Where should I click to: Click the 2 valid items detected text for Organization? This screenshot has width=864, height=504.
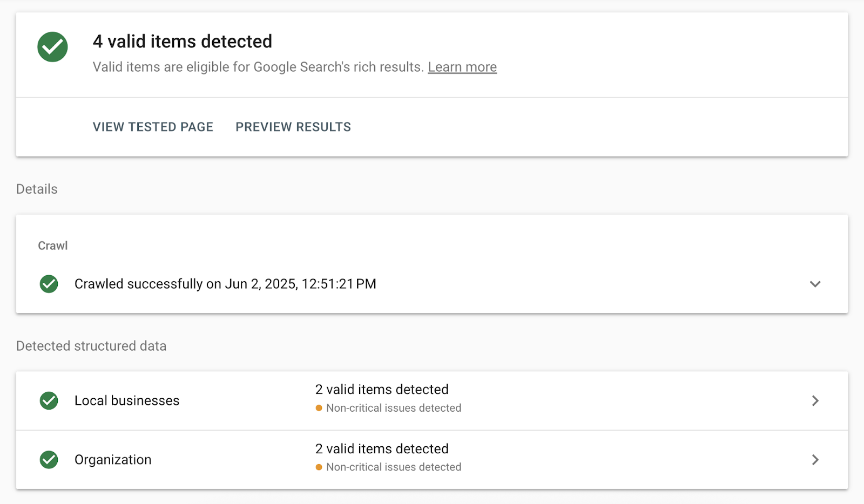click(x=382, y=448)
